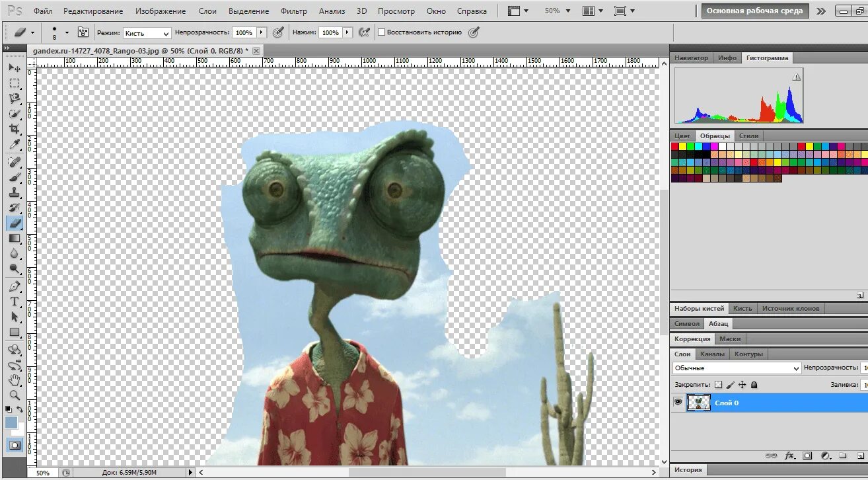Open the Файл menu
The image size is (868, 480).
43,11
